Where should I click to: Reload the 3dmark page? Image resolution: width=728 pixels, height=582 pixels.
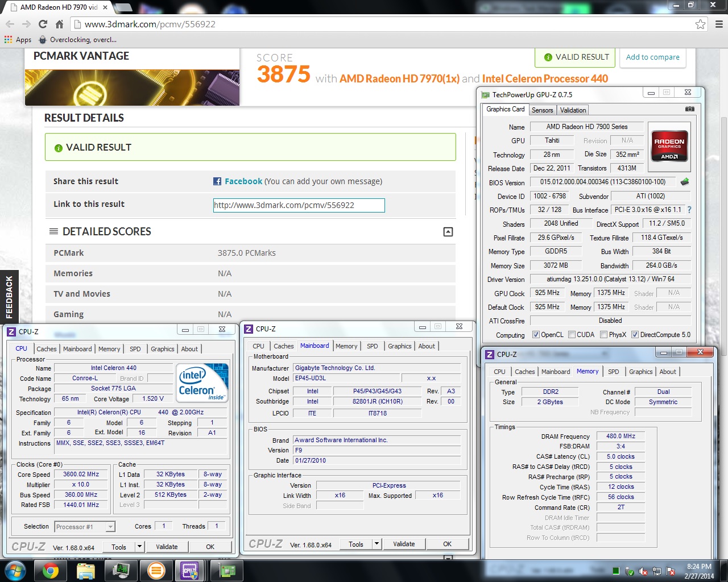coord(43,24)
